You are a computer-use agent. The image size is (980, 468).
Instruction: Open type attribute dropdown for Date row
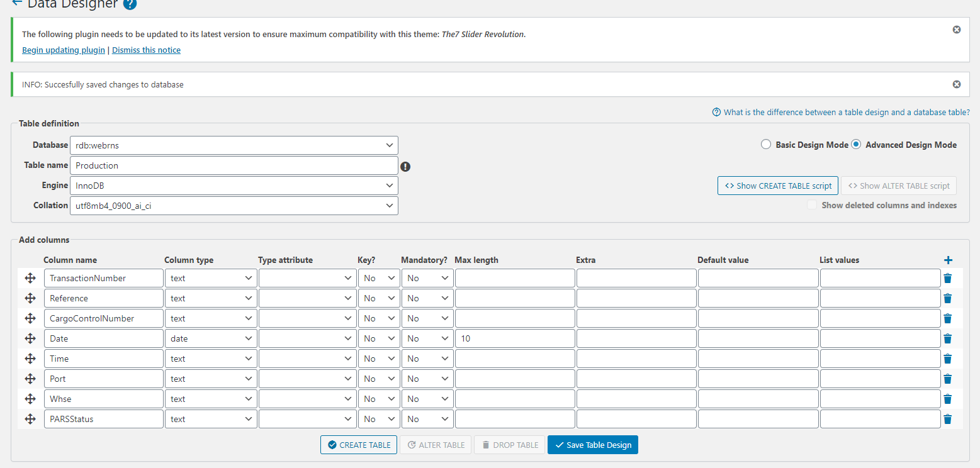click(308, 338)
